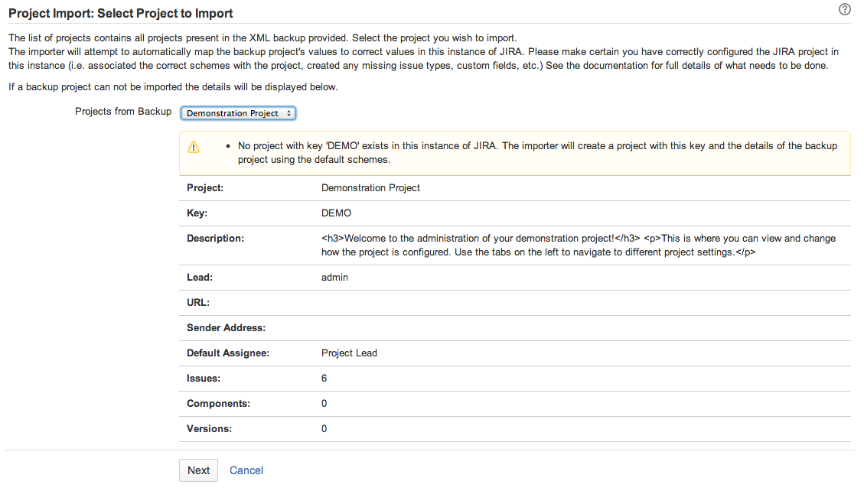Click the Project Import page heading
Screen dimensions: 864x504
coord(121,13)
